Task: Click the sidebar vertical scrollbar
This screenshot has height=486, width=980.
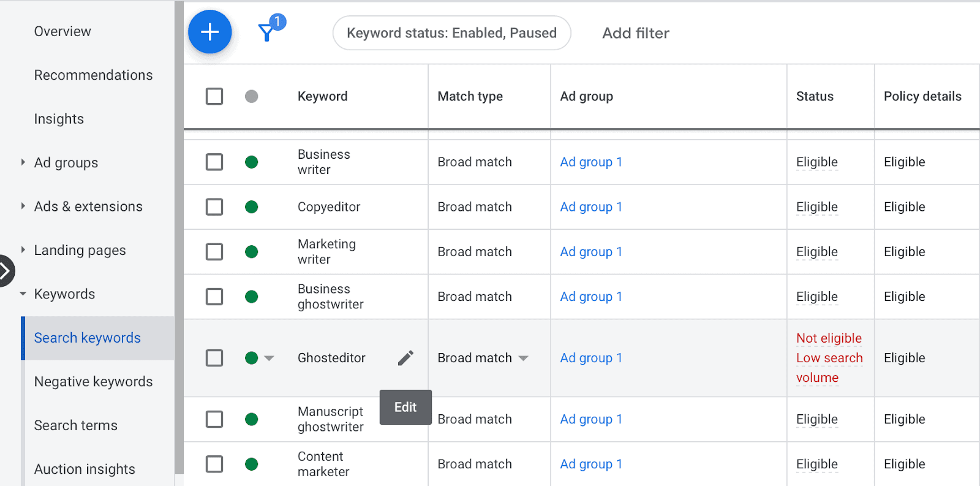Action: tap(179, 245)
